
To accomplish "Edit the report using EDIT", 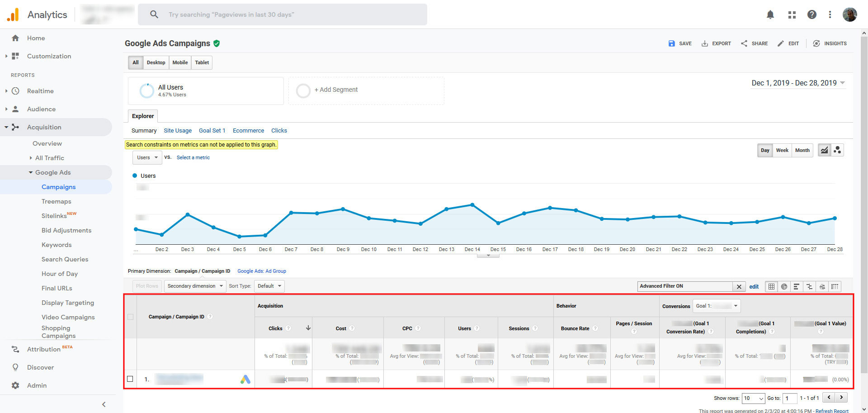I will (x=788, y=43).
